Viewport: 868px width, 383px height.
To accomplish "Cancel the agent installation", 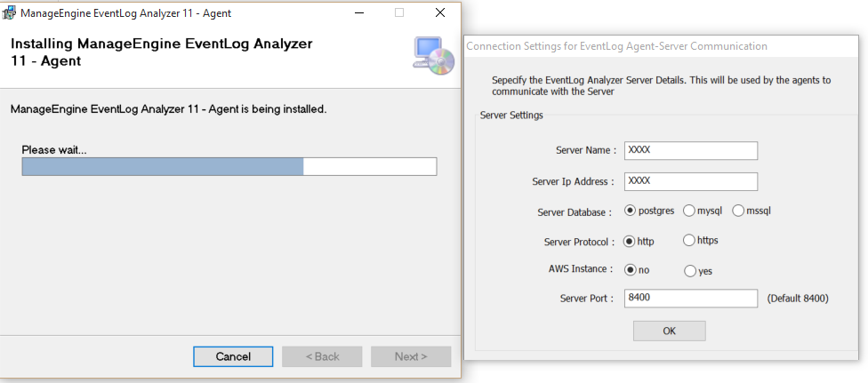I will click(233, 356).
